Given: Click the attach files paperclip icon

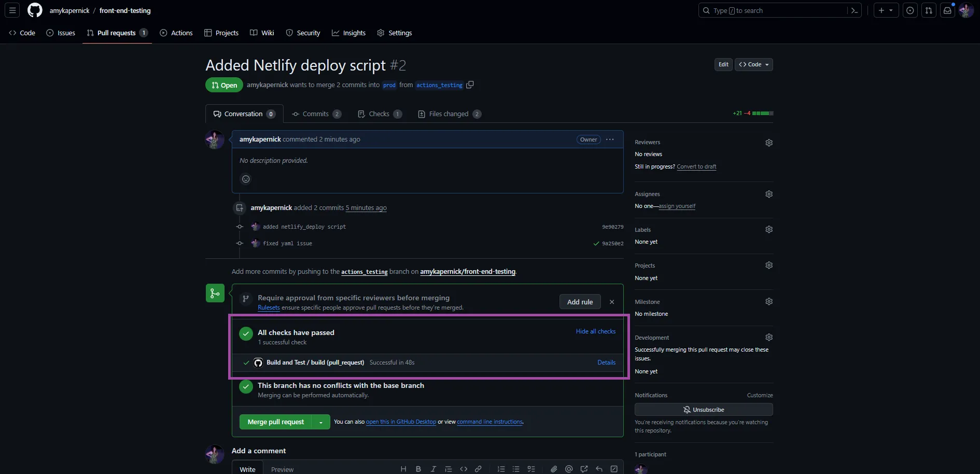Looking at the screenshot, I should (554, 469).
